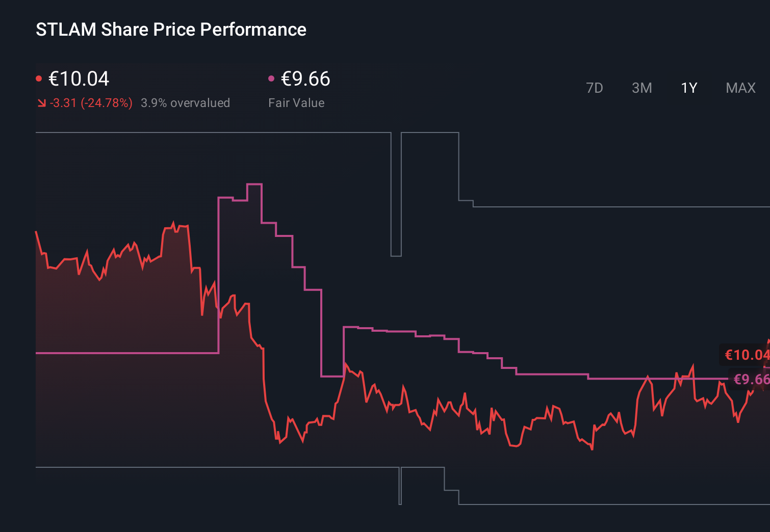Switch to the 7D time range
Image resolution: width=770 pixels, height=532 pixels.
pos(595,88)
